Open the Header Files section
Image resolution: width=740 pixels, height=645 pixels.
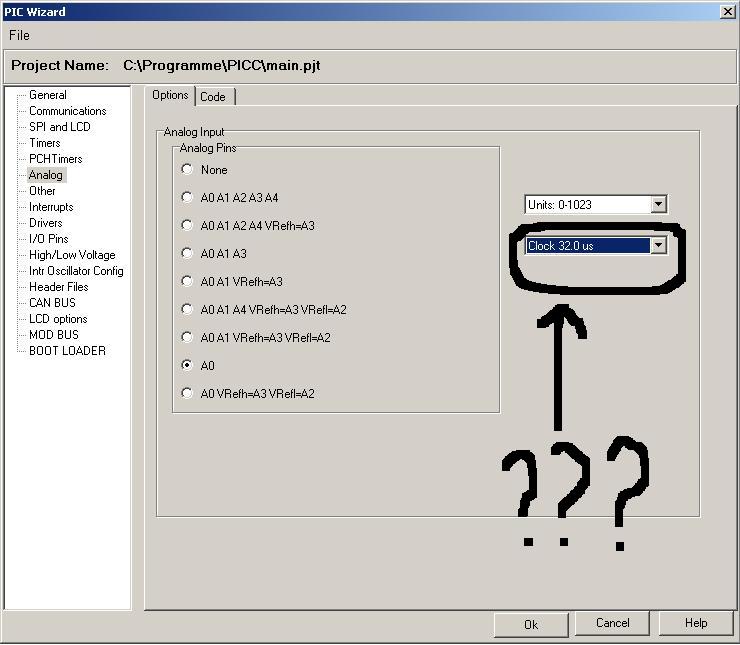pos(59,287)
